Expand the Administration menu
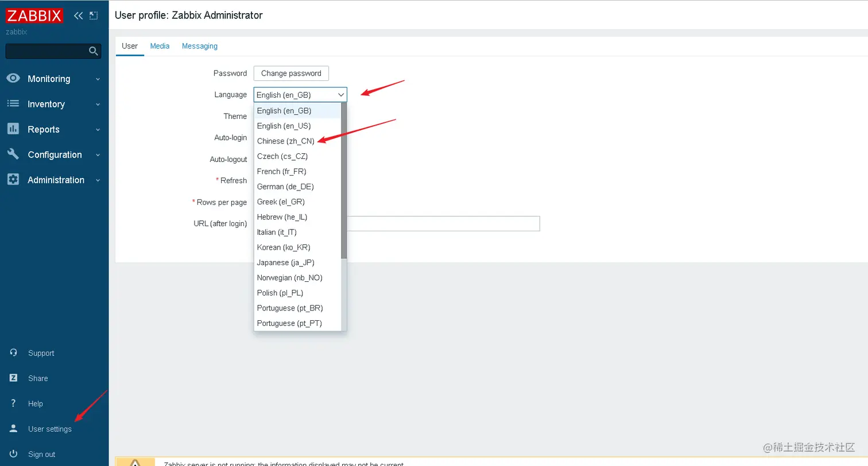 pyautogui.click(x=54, y=180)
